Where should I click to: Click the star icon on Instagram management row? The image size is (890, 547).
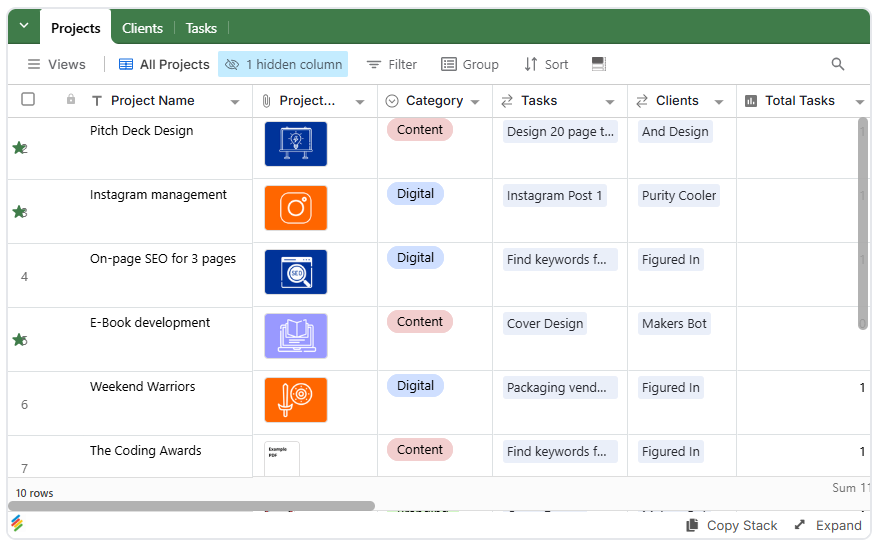(19, 212)
